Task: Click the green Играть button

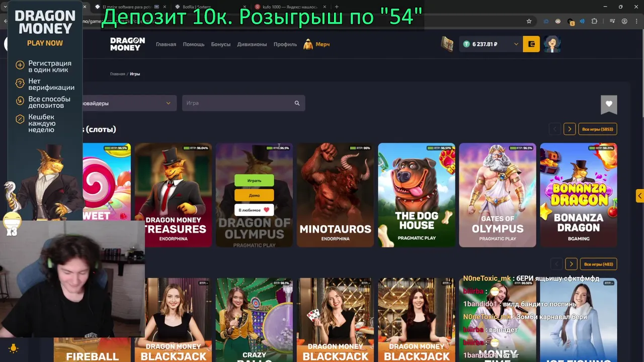Action: pyautogui.click(x=254, y=180)
